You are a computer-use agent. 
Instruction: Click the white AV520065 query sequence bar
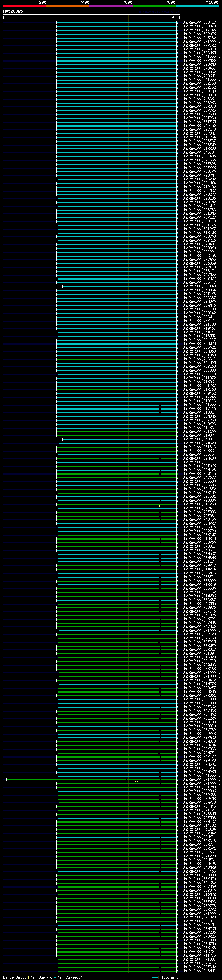[x=92, y=14]
